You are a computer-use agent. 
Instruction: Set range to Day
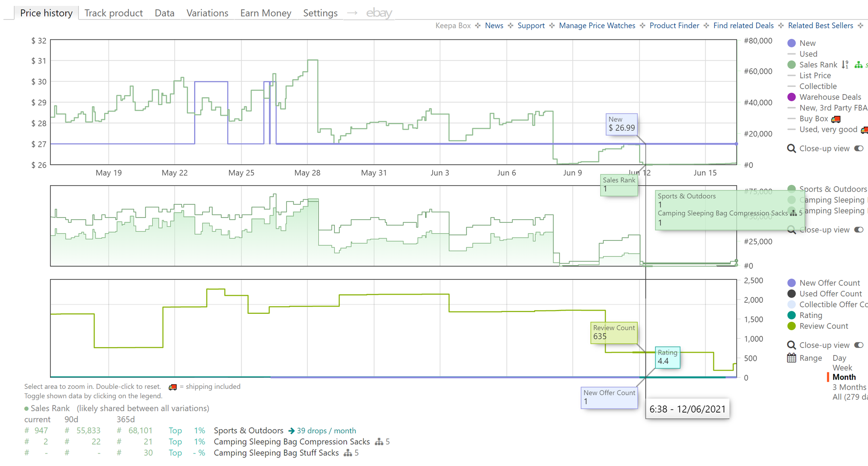[839, 358]
